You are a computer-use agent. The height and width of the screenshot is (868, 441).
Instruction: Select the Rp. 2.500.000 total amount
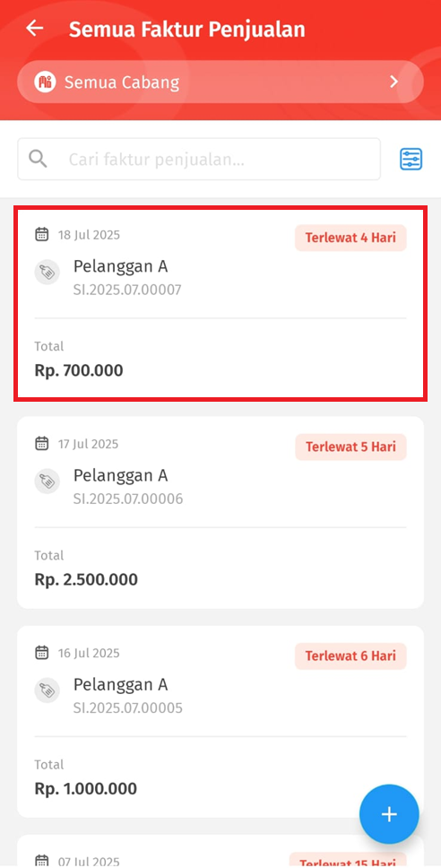coord(86,579)
